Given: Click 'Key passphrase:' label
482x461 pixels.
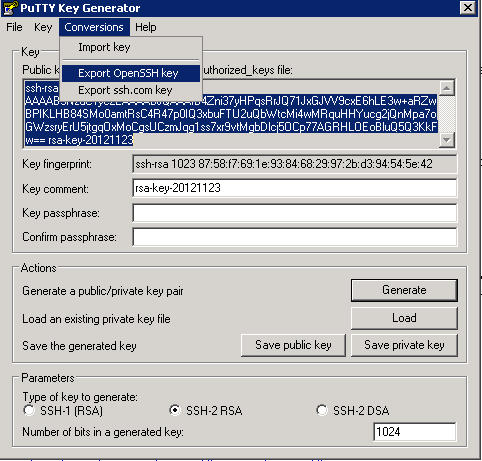Looking at the screenshot, I should [x=61, y=213].
